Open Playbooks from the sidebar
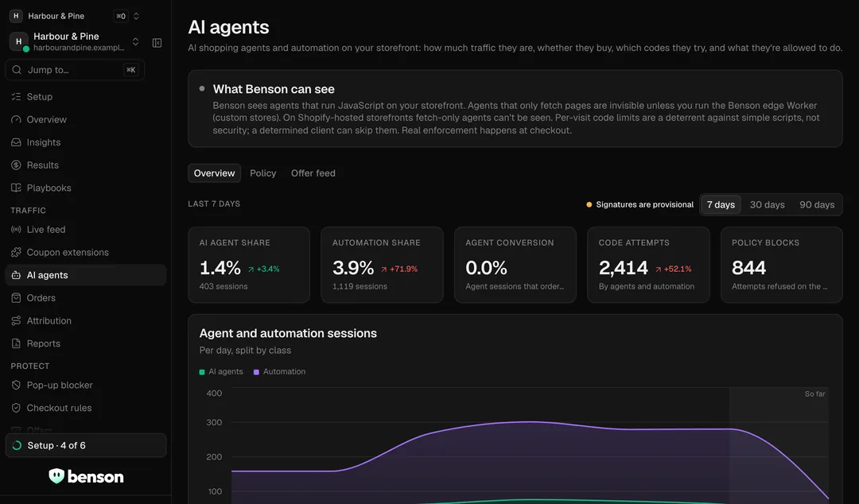 click(x=85, y=188)
